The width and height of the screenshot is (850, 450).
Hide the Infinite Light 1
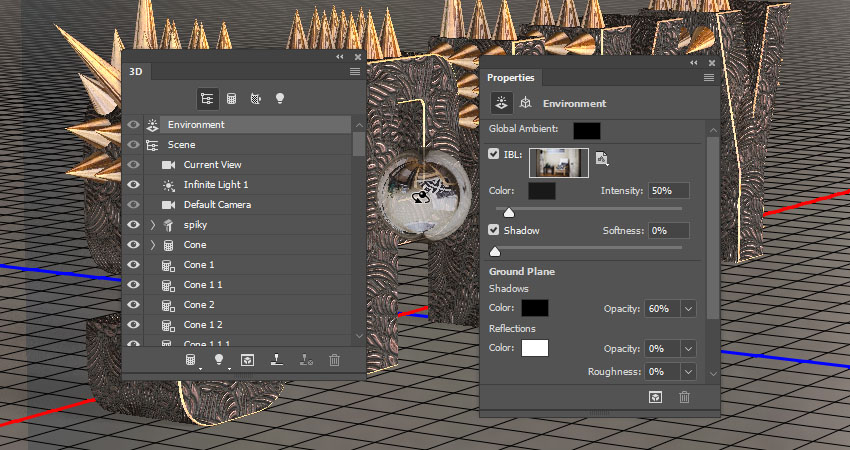pyautogui.click(x=133, y=185)
